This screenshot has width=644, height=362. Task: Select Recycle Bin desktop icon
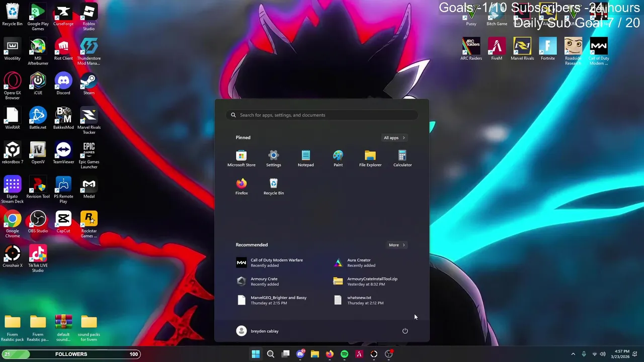point(13,15)
